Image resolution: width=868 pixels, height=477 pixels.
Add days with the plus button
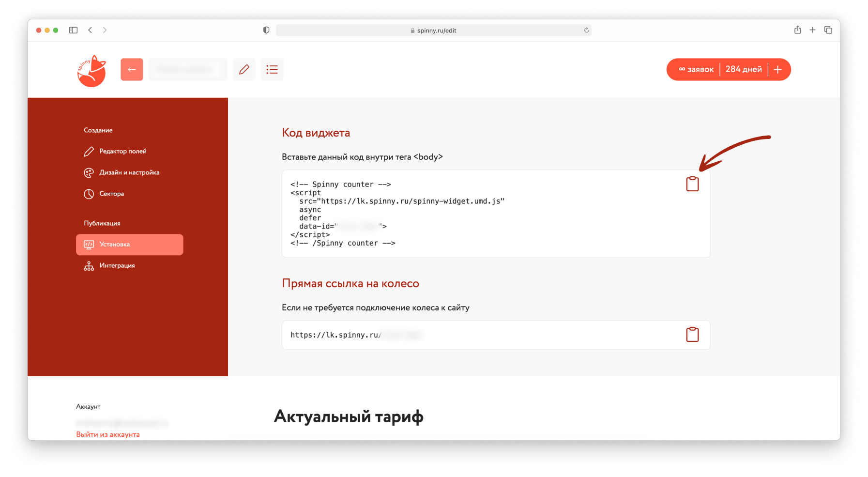tap(778, 69)
